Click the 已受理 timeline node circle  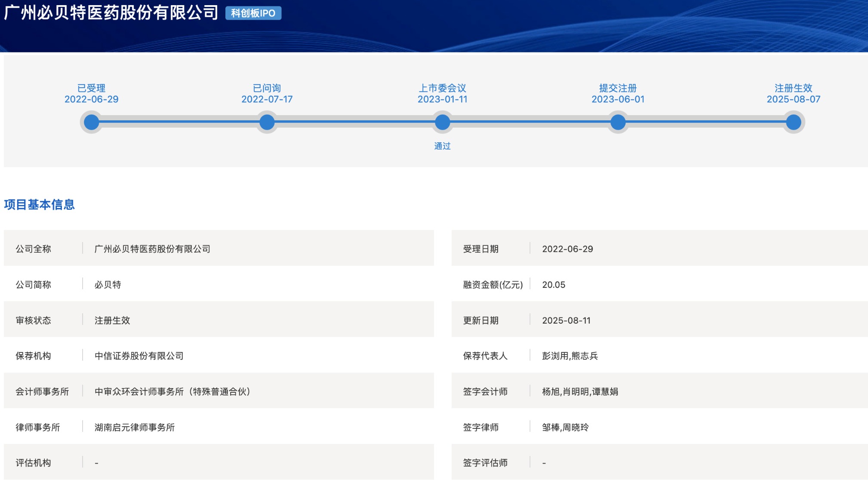click(x=92, y=122)
